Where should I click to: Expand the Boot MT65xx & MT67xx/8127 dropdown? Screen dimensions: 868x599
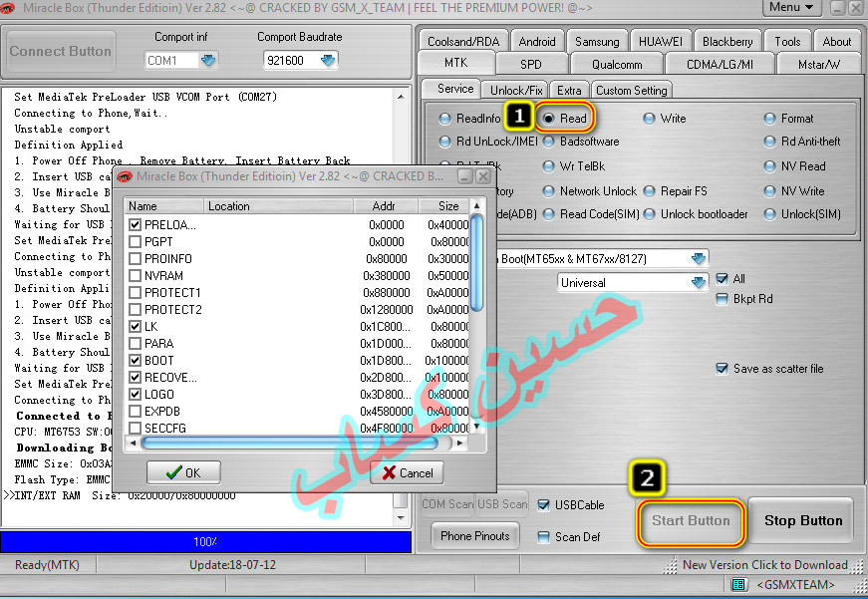pyautogui.click(x=699, y=258)
